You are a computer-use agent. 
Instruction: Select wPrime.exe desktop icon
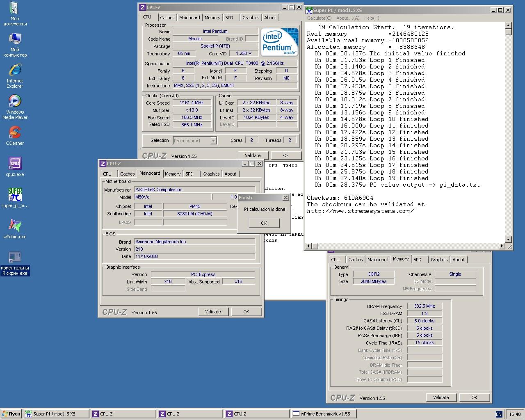[15, 229]
